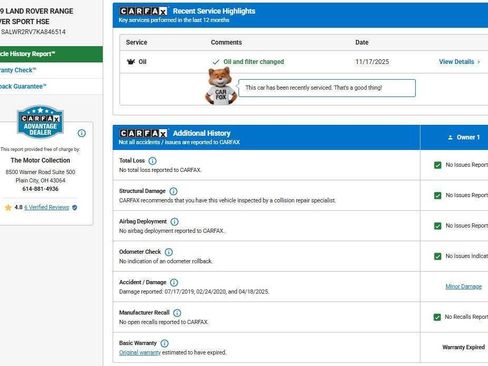Open the 6 Verified Reviews link
Image resolution: width=488 pixels, height=366 pixels.
(x=47, y=207)
